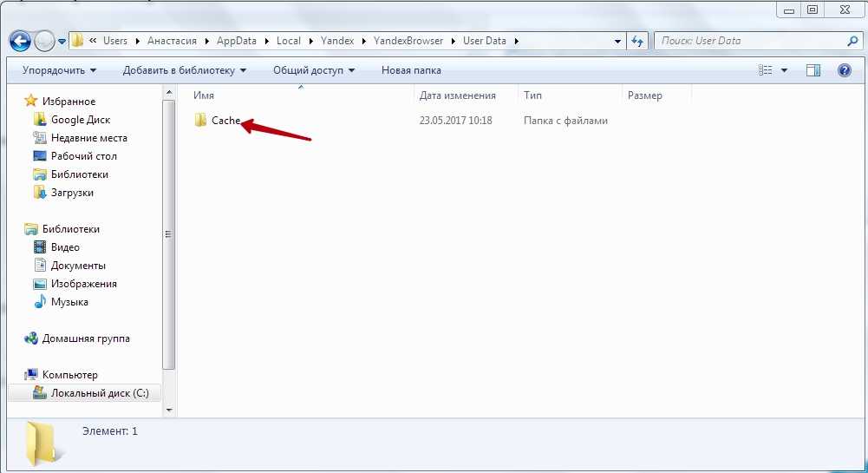Image resolution: width=868 pixels, height=473 pixels.
Task: Select Загрузки in the sidebar
Action: [72, 193]
